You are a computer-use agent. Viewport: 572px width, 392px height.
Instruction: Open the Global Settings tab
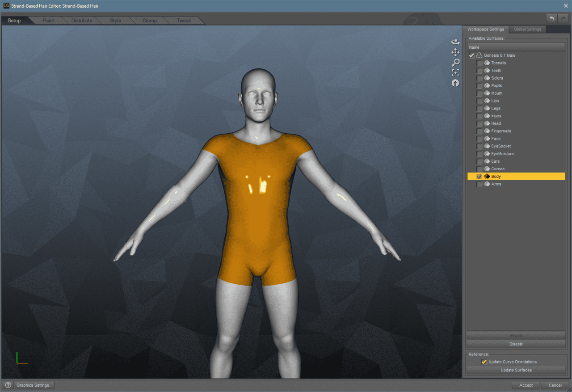coord(527,29)
